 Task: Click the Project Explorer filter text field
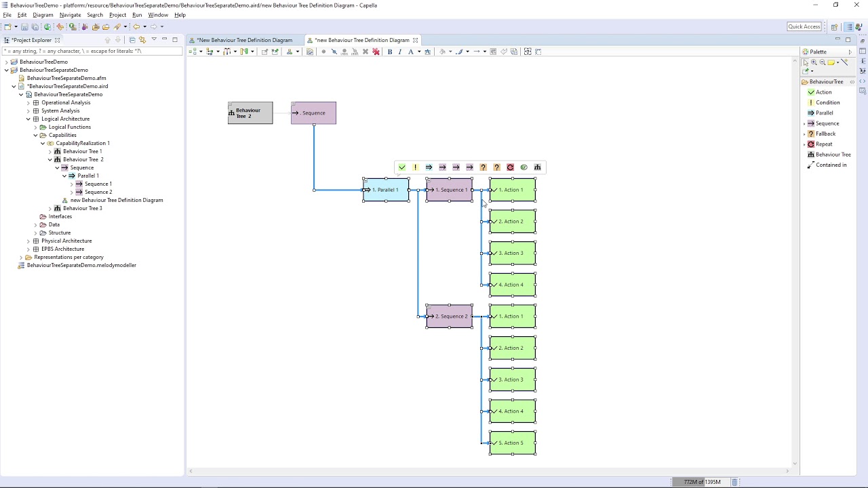[x=92, y=52]
